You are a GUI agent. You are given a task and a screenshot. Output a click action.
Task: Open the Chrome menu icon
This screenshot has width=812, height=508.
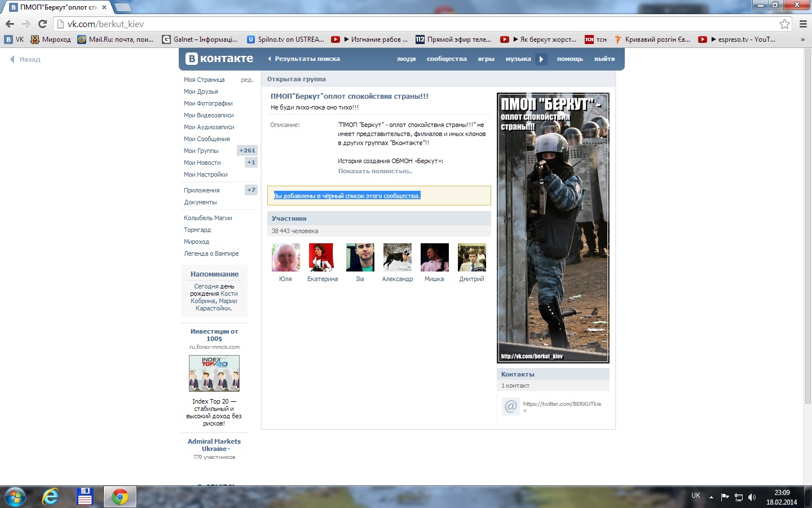pyautogui.click(x=803, y=24)
